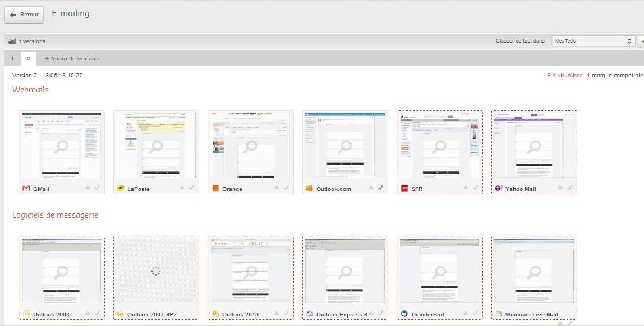Unmark Outlook.com green compatible checkmark

pos(380,188)
